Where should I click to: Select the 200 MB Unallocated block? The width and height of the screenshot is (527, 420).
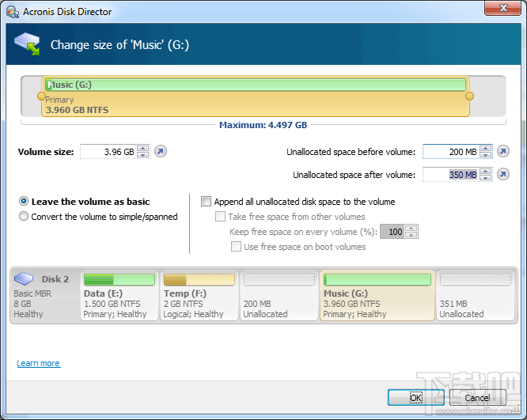coord(279,295)
